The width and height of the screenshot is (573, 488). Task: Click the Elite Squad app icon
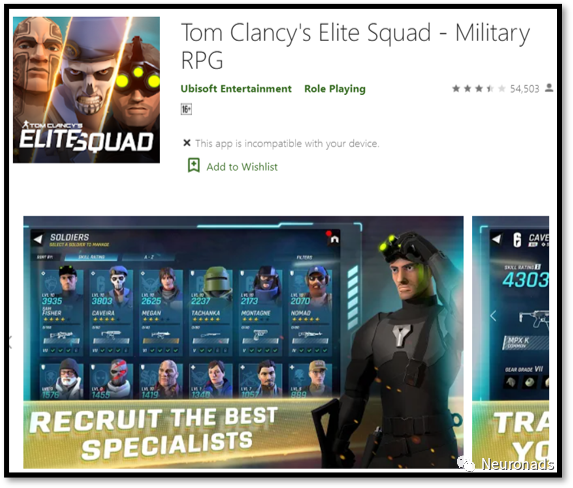click(x=86, y=90)
